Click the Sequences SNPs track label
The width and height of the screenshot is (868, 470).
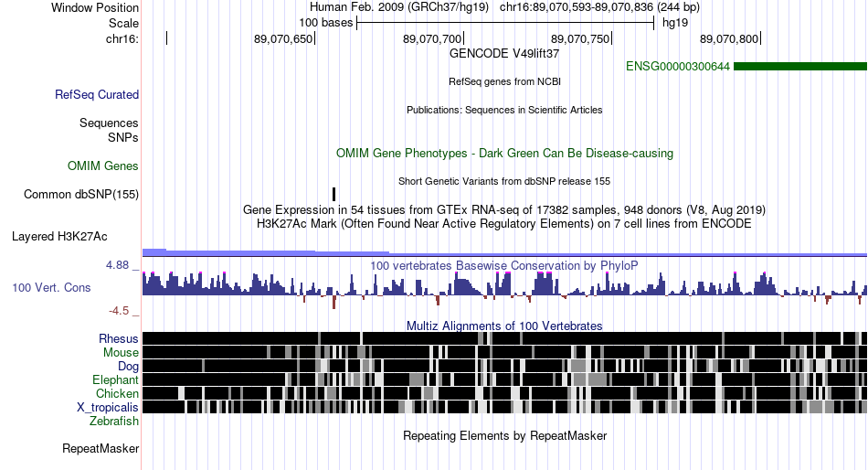click(x=109, y=130)
